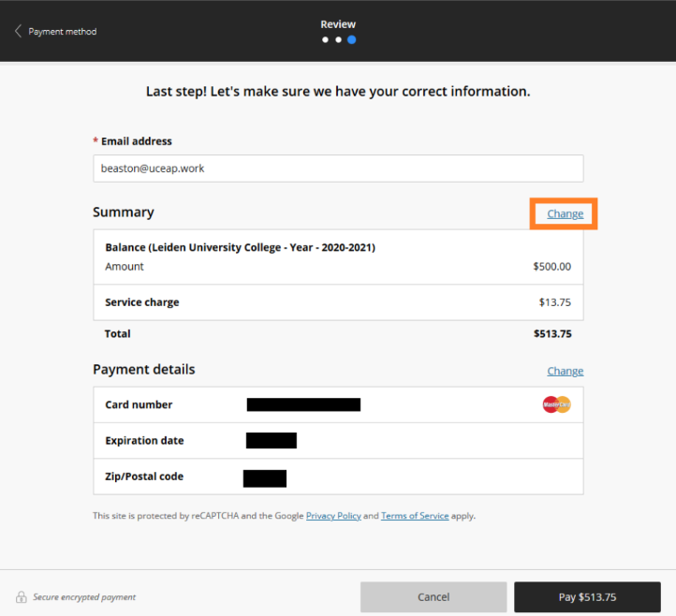
Task: Go back via the Payment method label
Action: point(62,32)
